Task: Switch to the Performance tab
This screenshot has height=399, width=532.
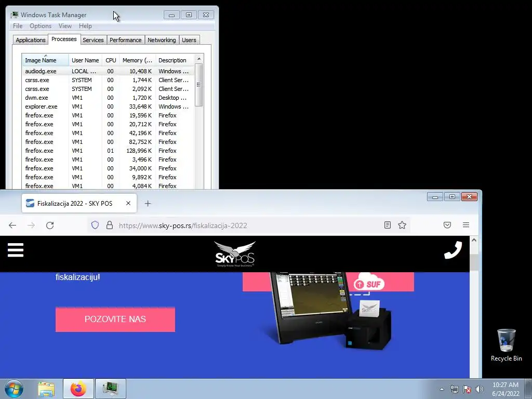Action: click(x=126, y=40)
